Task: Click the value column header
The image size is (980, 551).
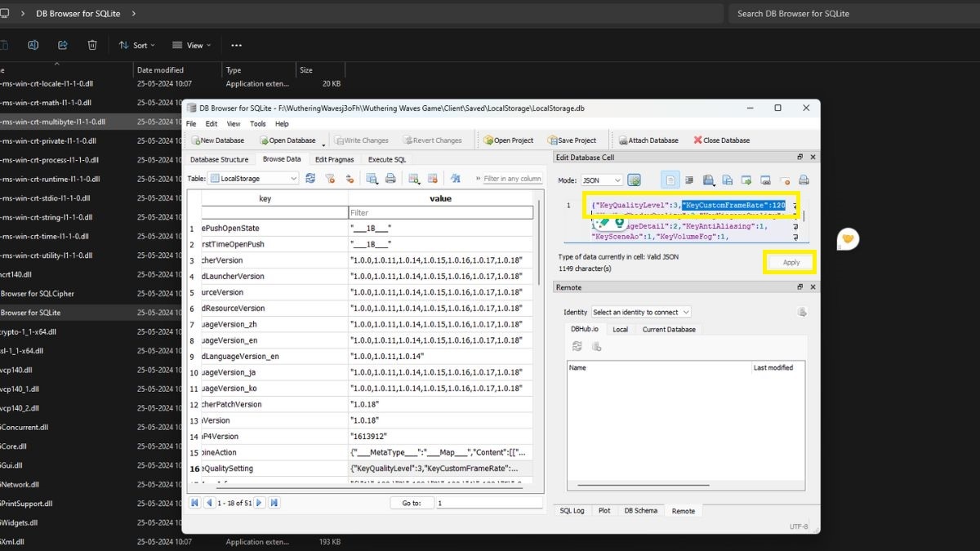Action: tap(441, 198)
